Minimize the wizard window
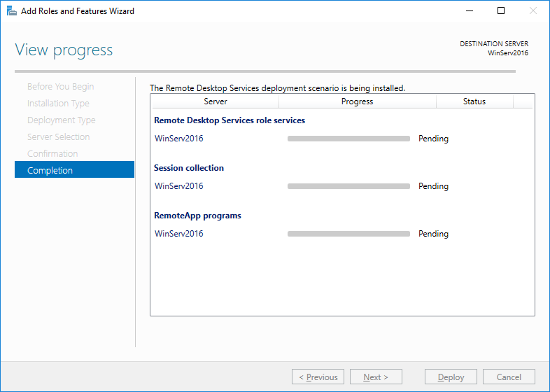This screenshot has width=550, height=392. click(x=468, y=11)
